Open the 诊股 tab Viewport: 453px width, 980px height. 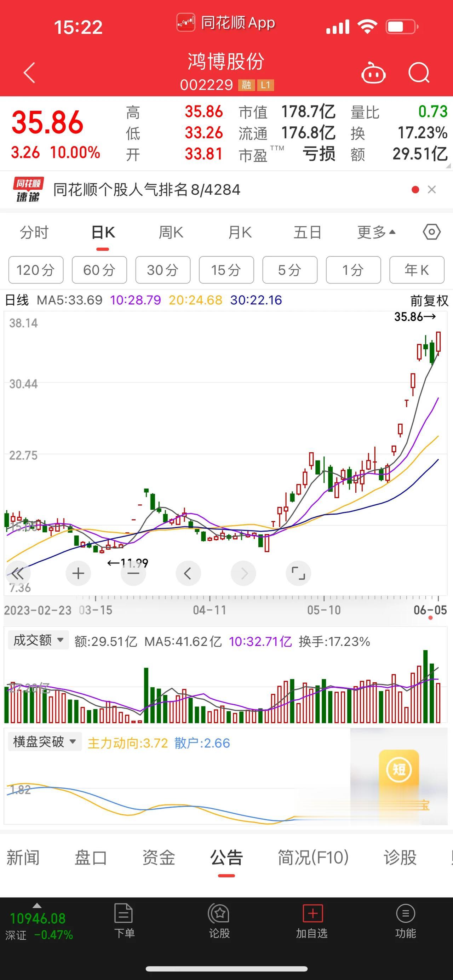pos(400,858)
